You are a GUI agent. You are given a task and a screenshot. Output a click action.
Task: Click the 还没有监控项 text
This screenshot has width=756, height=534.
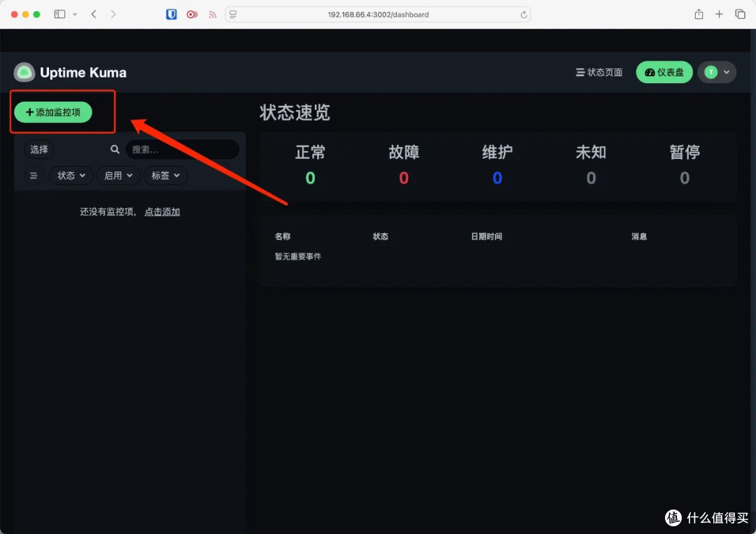point(106,211)
